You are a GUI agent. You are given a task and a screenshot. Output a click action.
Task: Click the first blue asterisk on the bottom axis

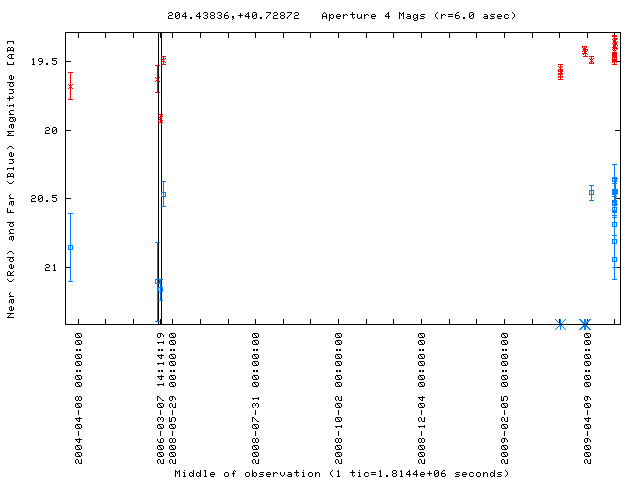coord(560,324)
